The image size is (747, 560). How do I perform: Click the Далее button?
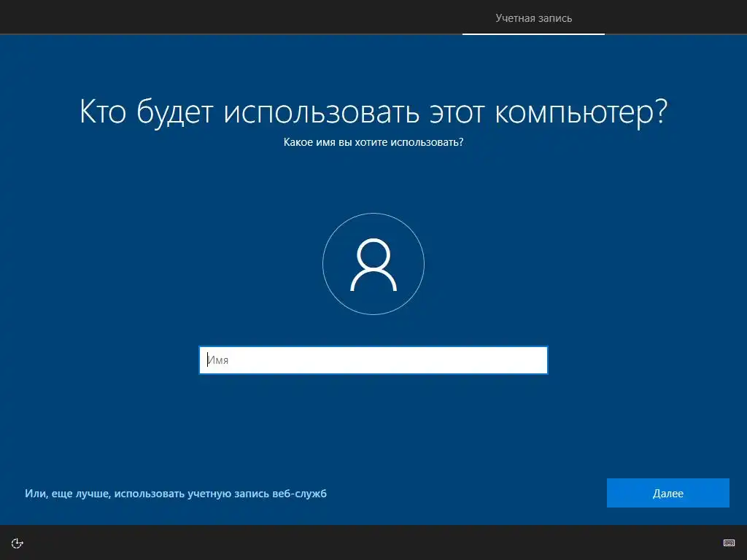pyautogui.click(x=668, y=494)
